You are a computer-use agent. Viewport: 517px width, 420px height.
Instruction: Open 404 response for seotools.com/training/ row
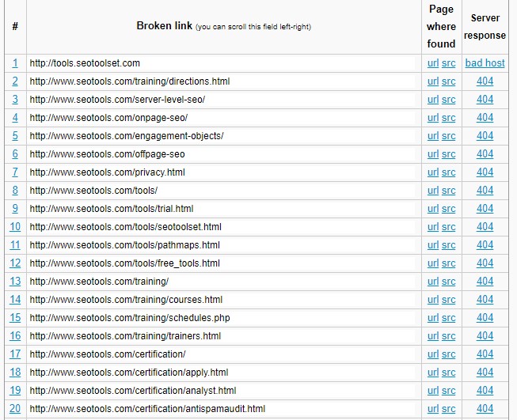[485, 282]
